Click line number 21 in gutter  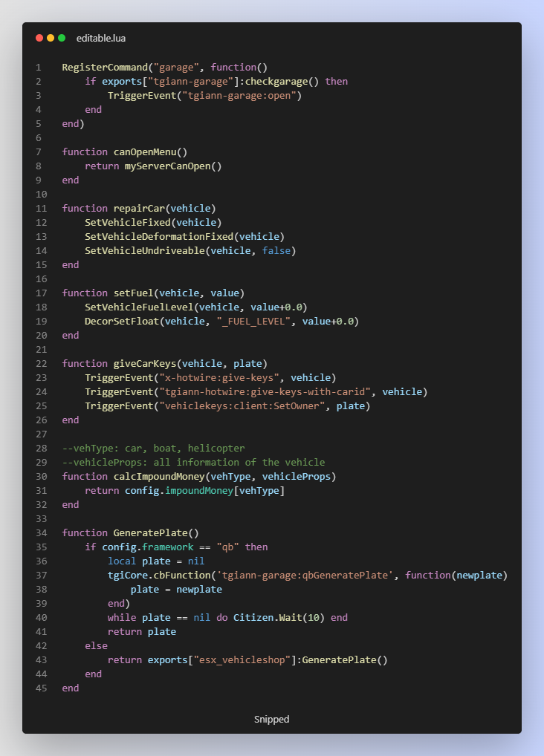42,350
